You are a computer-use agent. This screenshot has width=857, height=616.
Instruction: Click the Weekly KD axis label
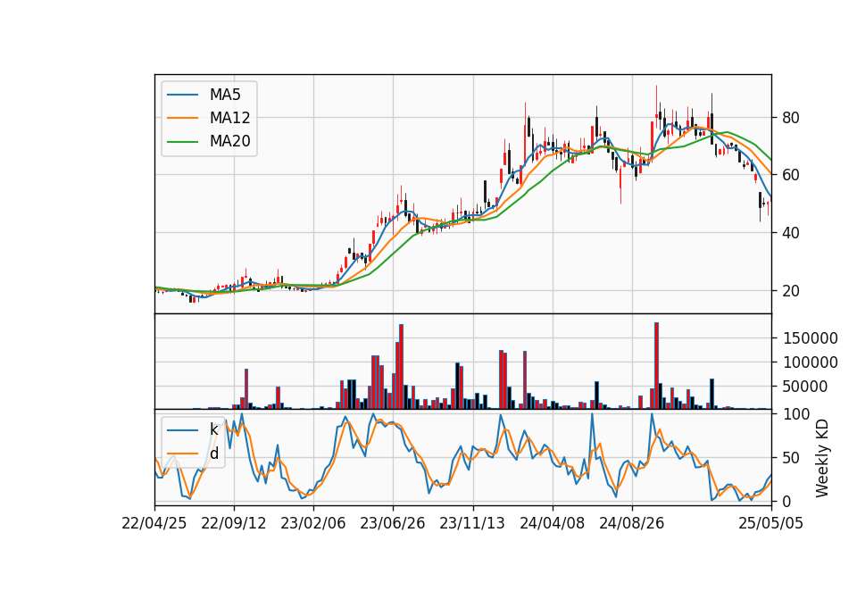pos(822,458)
